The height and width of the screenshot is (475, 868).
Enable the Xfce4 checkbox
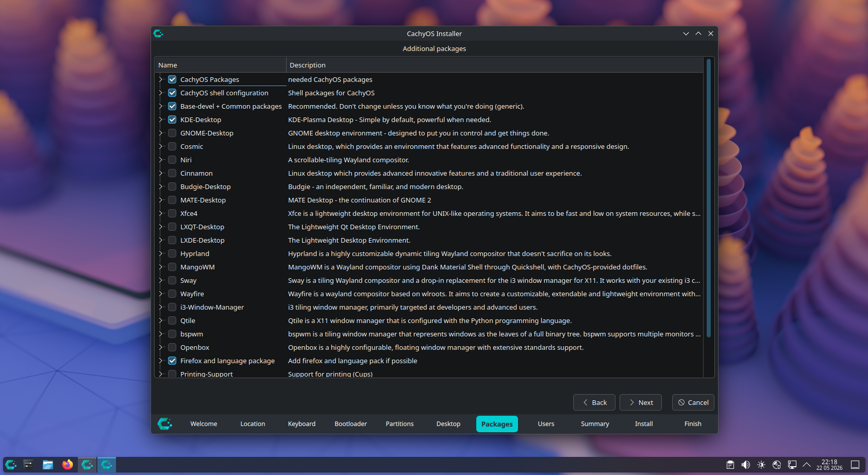tap(172, 213)
